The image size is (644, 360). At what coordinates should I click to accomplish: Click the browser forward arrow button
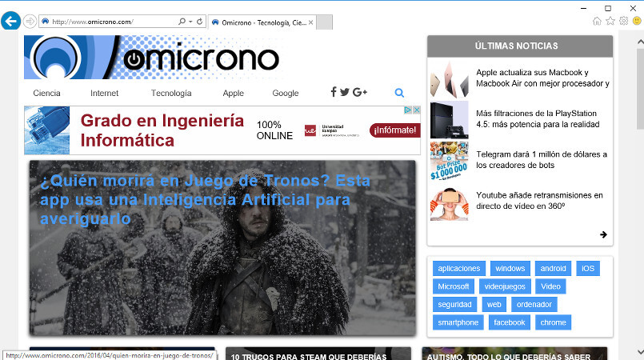tap(30, 21)
